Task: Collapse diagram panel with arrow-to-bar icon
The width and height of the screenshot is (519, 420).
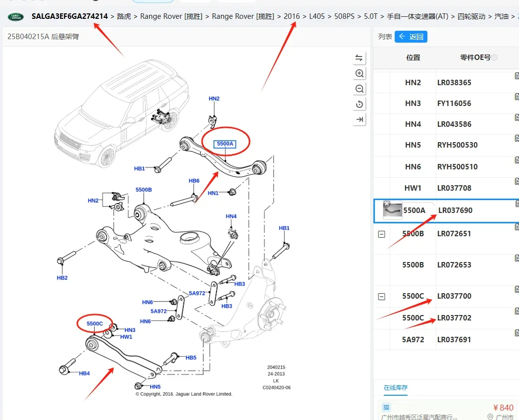Action: [359, 119]
